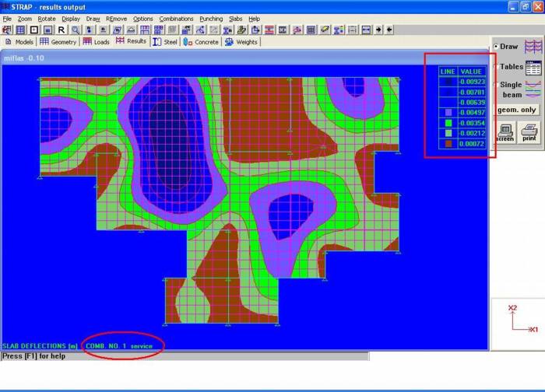Open the Help menu
This screenshot has width=545, height=392.
pos(254,19)
